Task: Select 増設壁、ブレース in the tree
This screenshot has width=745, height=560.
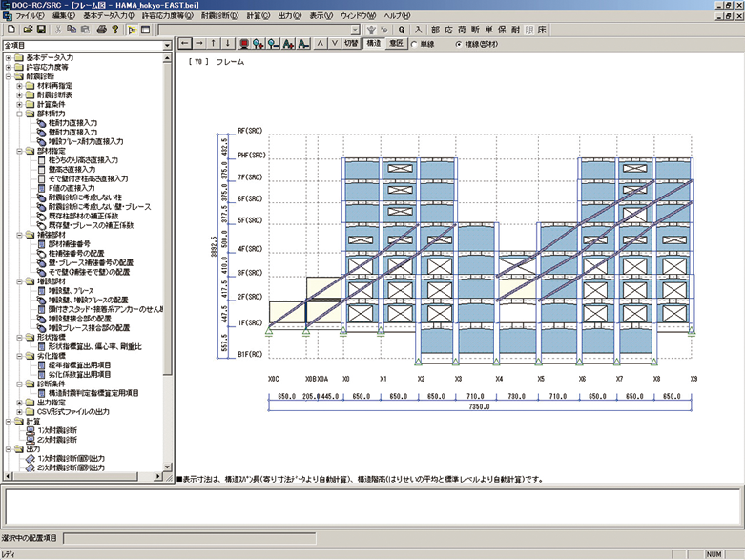Action: click(x=71, y=290)
